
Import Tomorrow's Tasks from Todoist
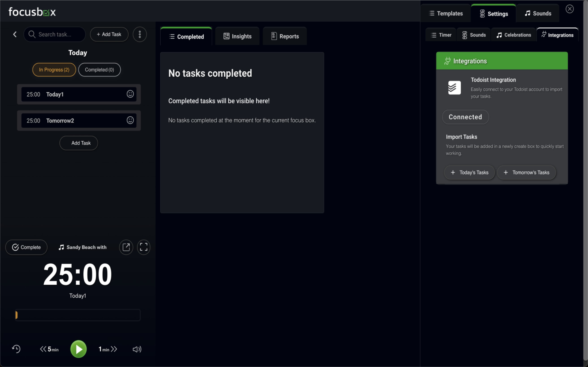(x=527, y=172)
